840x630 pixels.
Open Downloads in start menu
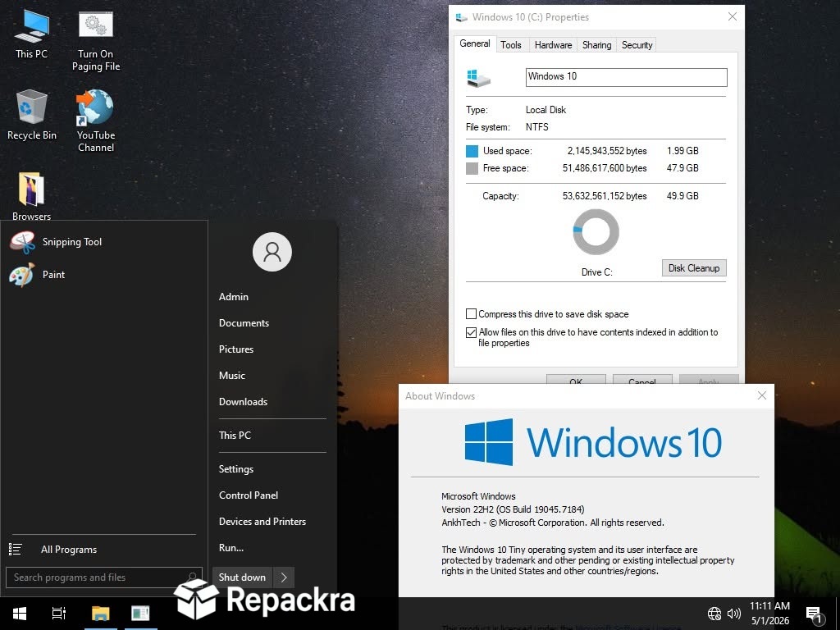pyautogui.click(x=243, y=402)
